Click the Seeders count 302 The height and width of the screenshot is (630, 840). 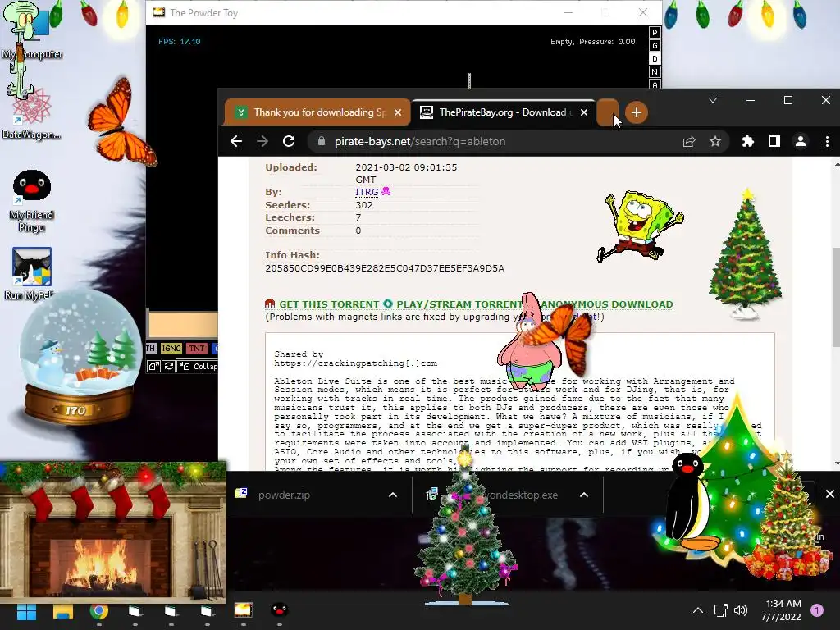click(x=364, y=205)
